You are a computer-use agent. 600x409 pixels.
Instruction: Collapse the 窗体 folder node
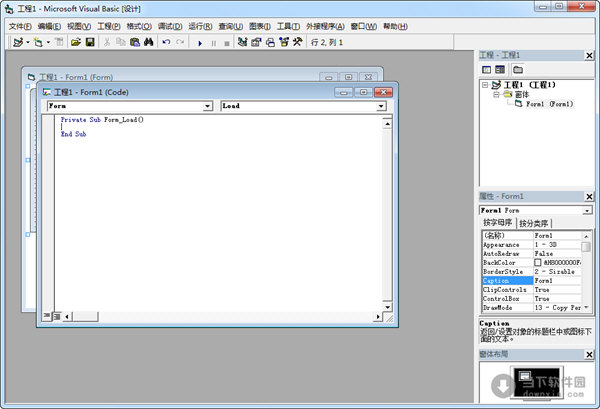pyautogui.click(x=496, y=94)
